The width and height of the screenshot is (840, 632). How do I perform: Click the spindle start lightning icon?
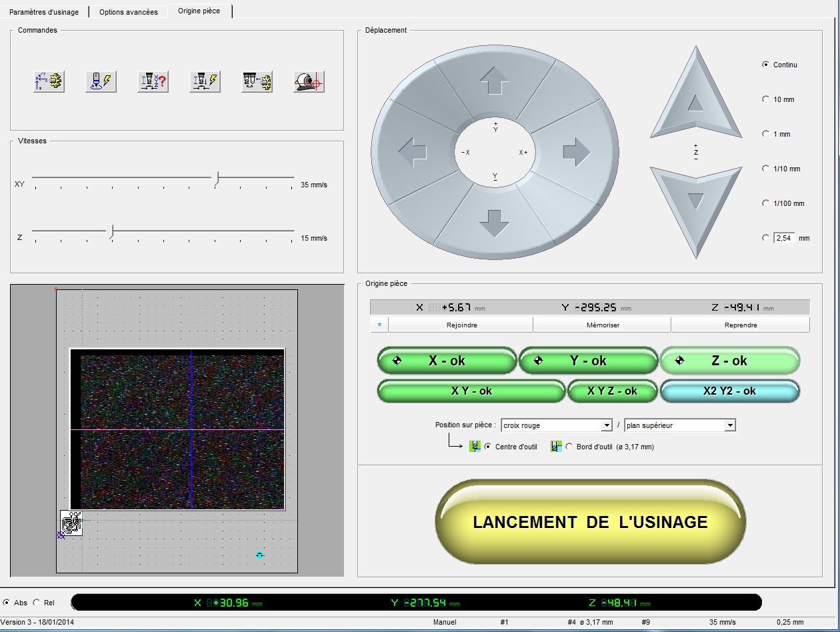101,81
